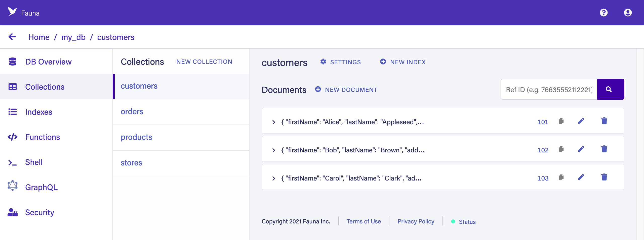
Task: Open the Indexes sidebar section
Action: click(38, 112)
